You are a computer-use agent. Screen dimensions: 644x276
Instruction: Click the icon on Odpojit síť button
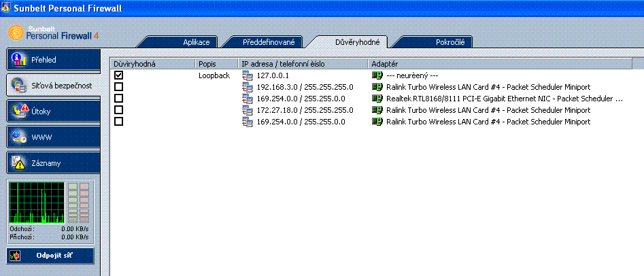click(x=15, y=256)
